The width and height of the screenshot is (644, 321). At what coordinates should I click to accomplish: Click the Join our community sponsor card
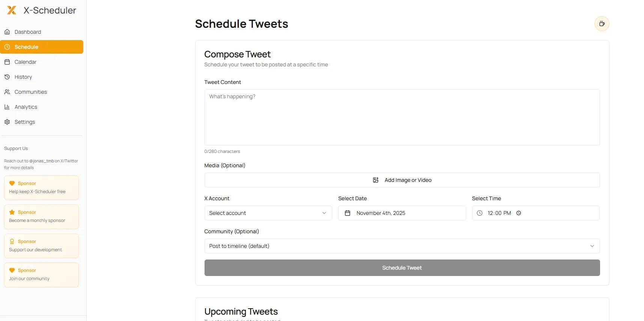[x=41, y=275]
